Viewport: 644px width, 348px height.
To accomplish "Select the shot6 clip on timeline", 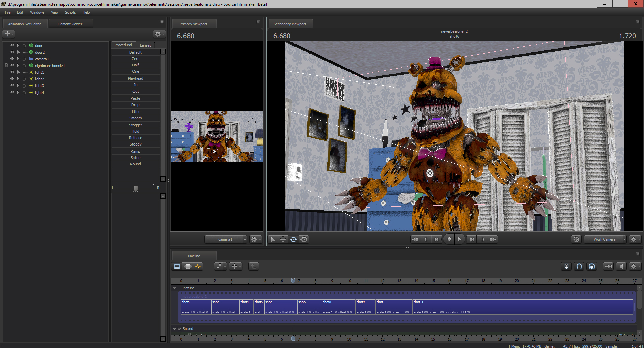I will click(280, 307).
